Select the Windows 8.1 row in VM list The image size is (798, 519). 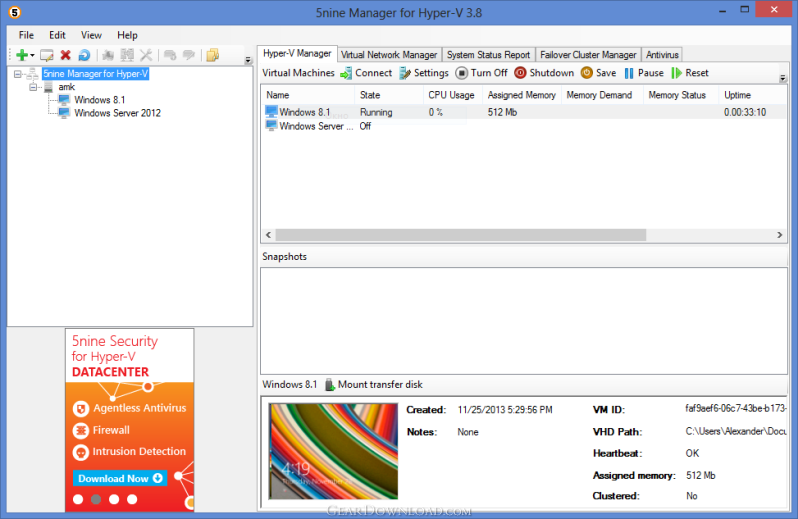[524, 112]
